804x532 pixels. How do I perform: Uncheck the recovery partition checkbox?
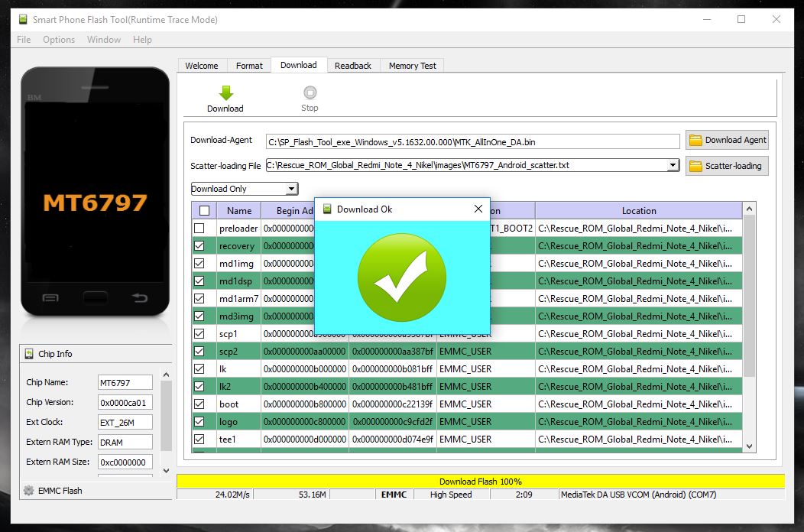point(199,246)
